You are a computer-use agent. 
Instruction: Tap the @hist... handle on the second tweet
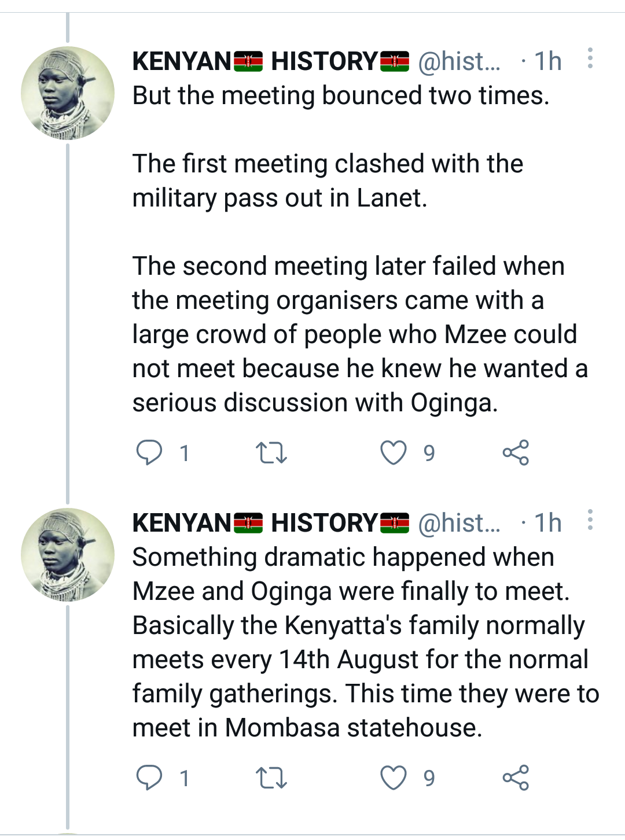pos(459,523)
